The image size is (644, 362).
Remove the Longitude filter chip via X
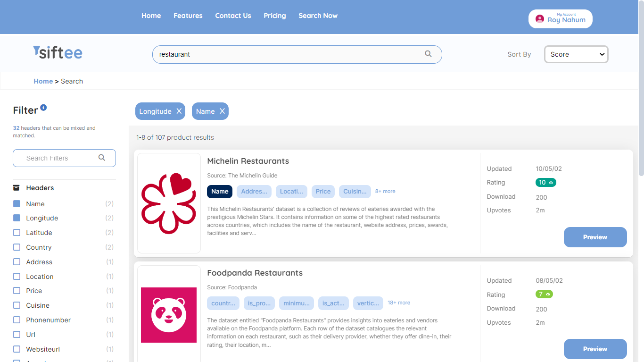(x=179, y=111)
